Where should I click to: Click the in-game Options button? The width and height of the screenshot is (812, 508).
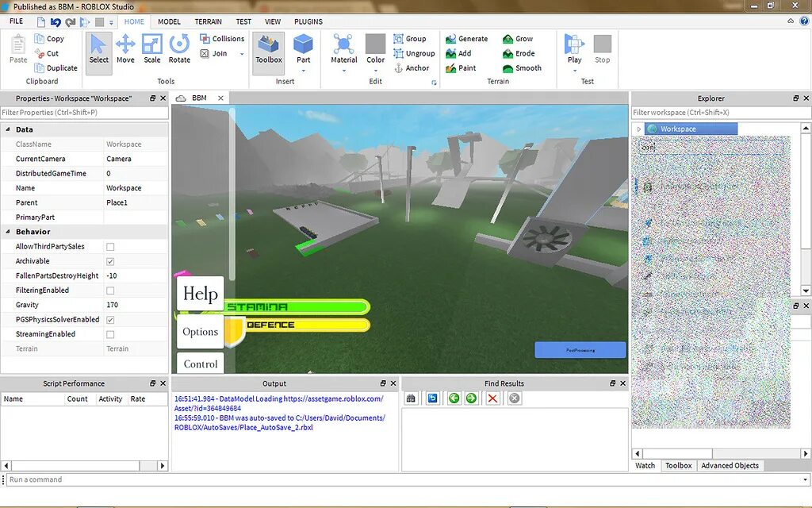[x=201, y=332]
